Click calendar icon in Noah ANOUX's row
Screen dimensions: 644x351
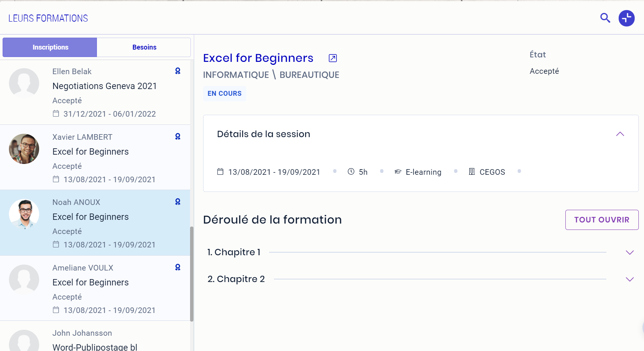click(x=56, y=244)
